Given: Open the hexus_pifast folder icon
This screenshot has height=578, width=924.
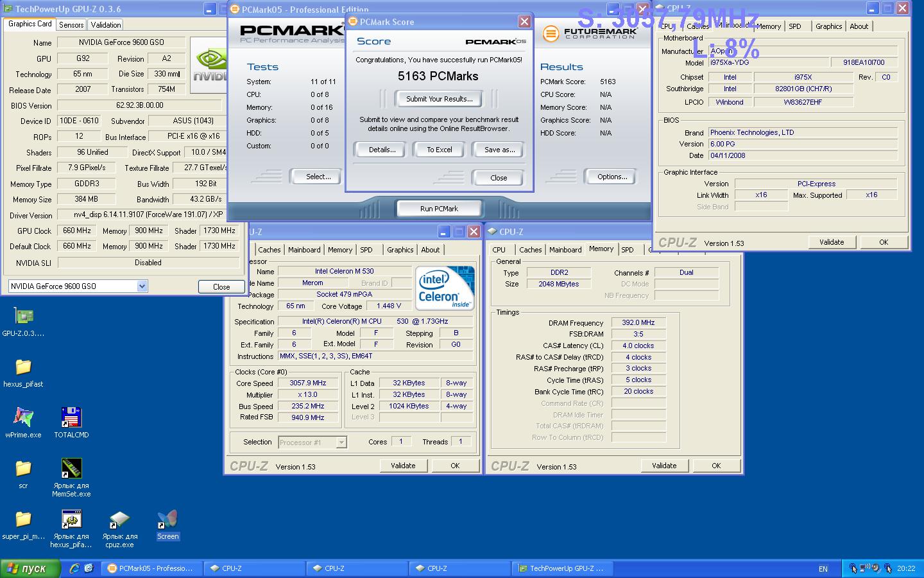Looking at the screenshot, I should coord(23,367).
